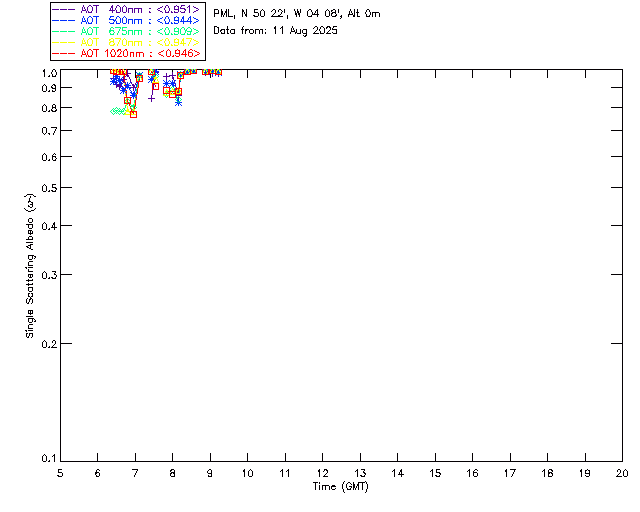This screenshot has width=640, height=512.
Task: Click the x-axis tick label 7
Action: pos(135,473)
